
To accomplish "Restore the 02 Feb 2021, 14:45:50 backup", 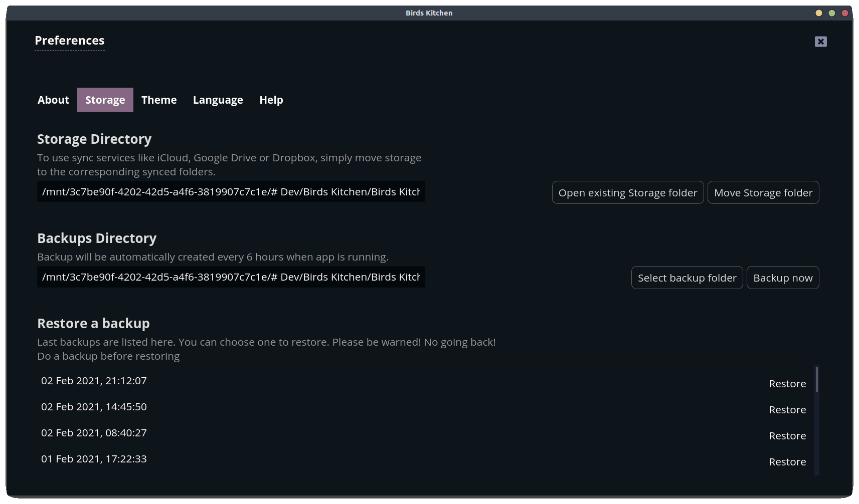I will coord(787,410).
